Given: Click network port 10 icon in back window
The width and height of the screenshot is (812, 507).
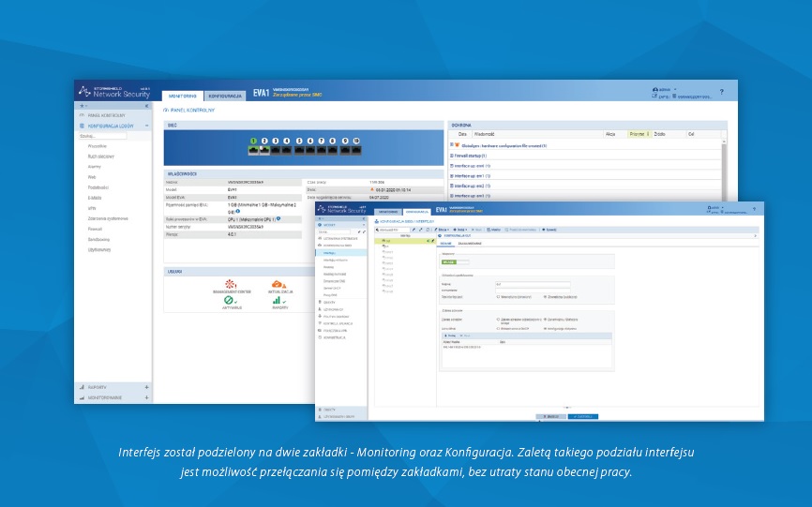Looking at the screenshot, I should pos(356,151).
